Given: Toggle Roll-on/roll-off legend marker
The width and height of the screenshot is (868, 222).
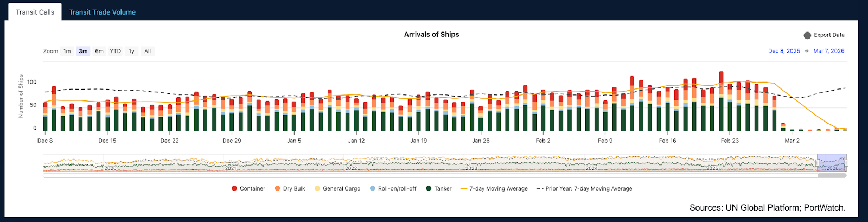Looking at the screenshot, I should [373, 189].
